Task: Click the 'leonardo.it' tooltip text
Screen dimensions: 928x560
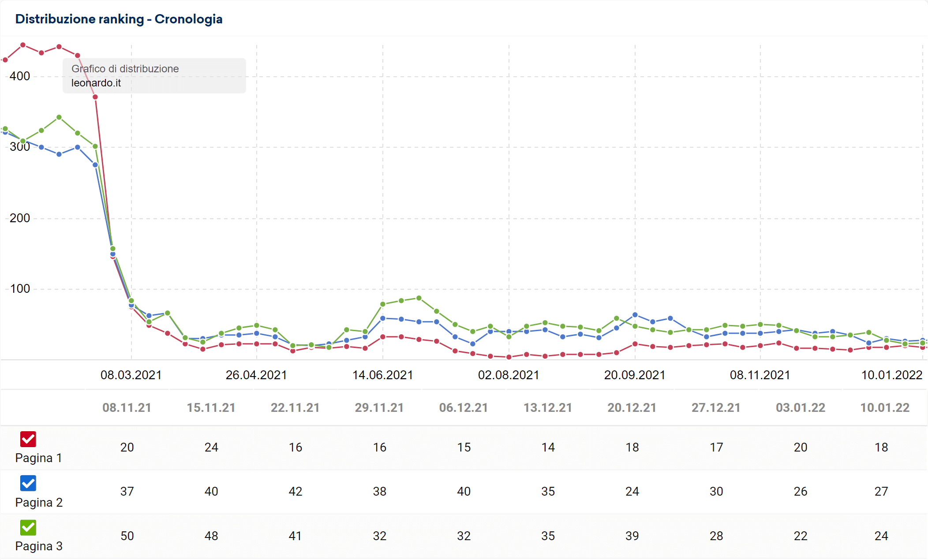Action: pyautogui.click(x=96, y=83)
